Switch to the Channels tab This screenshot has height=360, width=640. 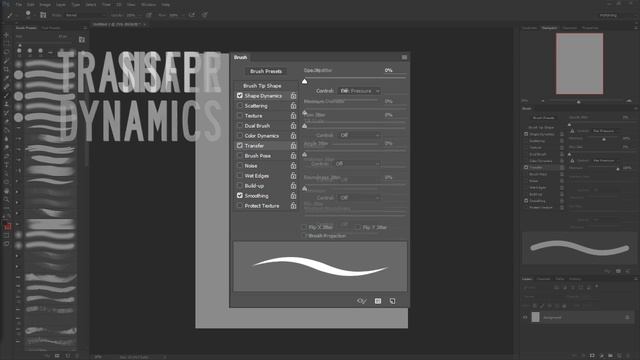coord(543,279)
